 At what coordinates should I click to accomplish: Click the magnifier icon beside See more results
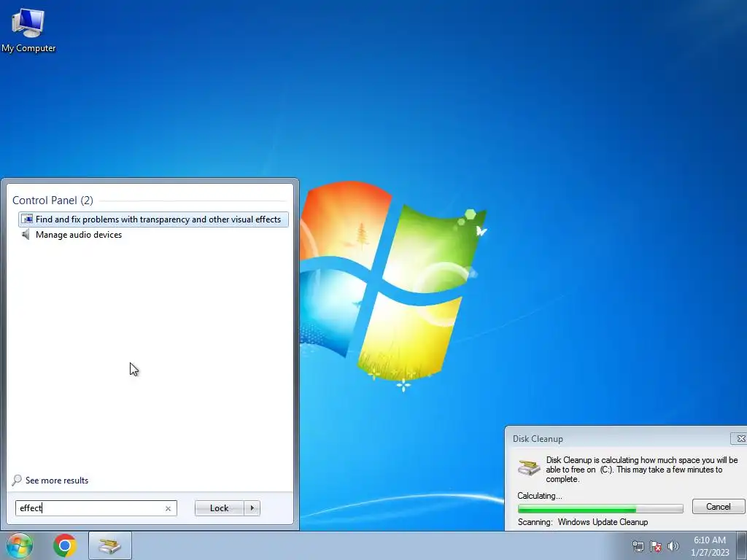[x=18, y=480]
